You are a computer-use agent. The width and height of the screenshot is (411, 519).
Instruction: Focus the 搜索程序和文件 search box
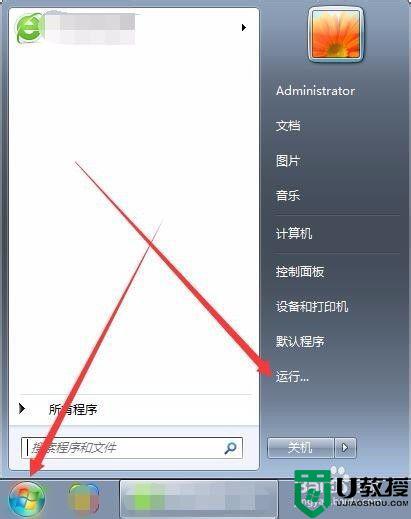[x=132, y=448]
